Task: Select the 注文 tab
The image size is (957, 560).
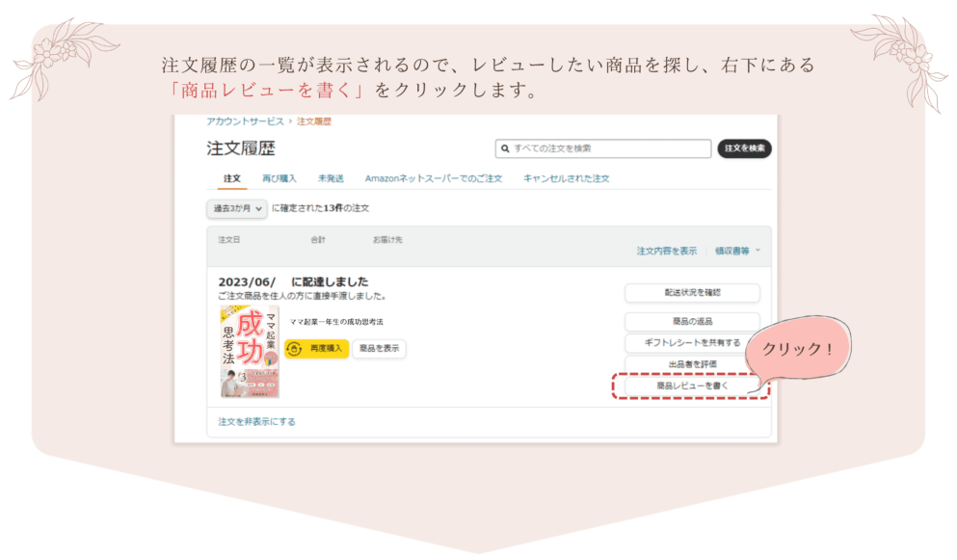Action: coord(231,178)
